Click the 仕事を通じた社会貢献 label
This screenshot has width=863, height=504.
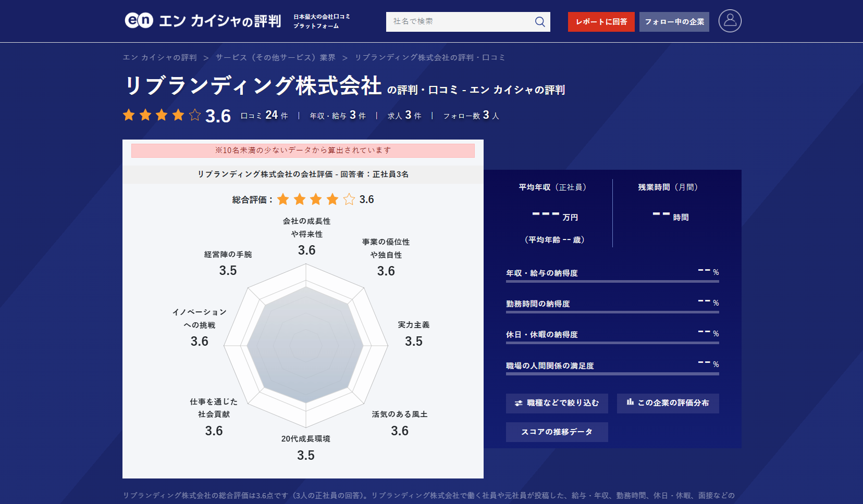click(214, 408)
